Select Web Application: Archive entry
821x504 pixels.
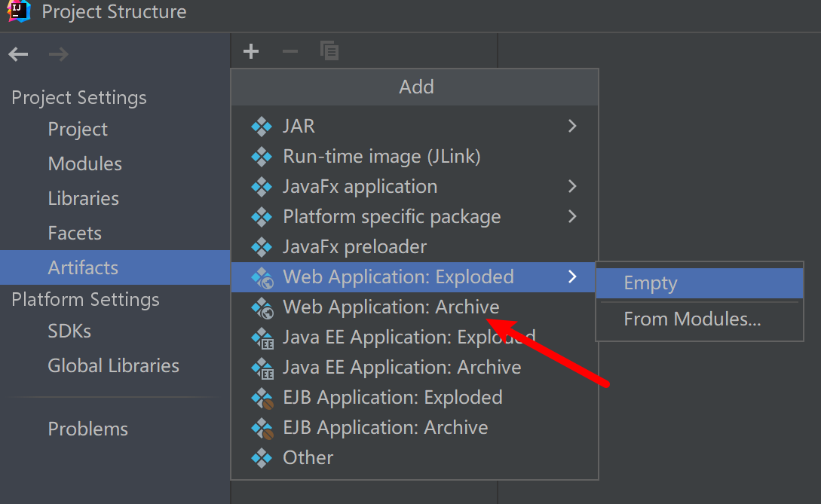click(391, 307)
